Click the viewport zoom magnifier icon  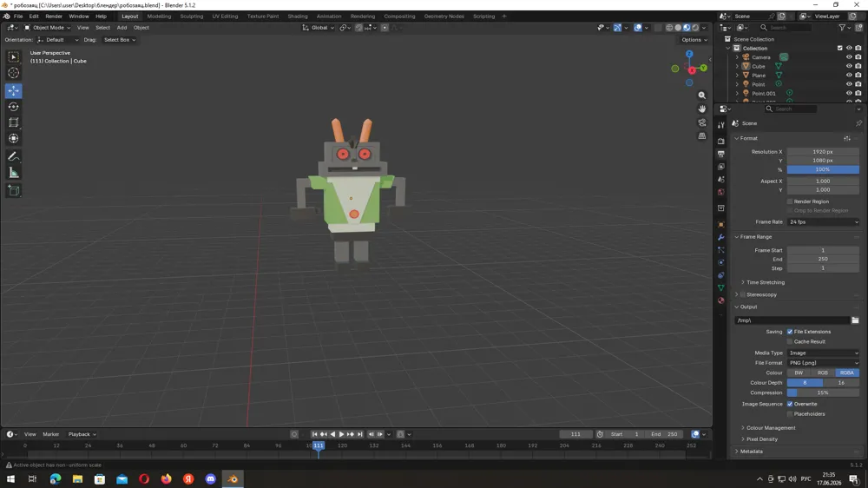[702, 96]
